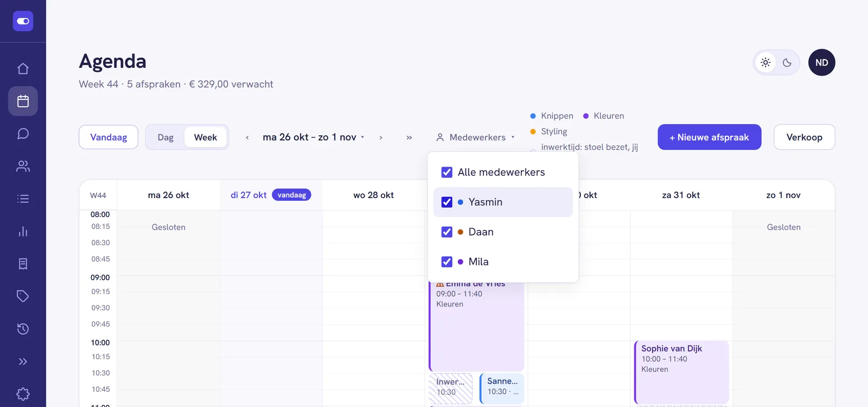
Task: Click the Knippen legend dot
Action: [533, 116]
